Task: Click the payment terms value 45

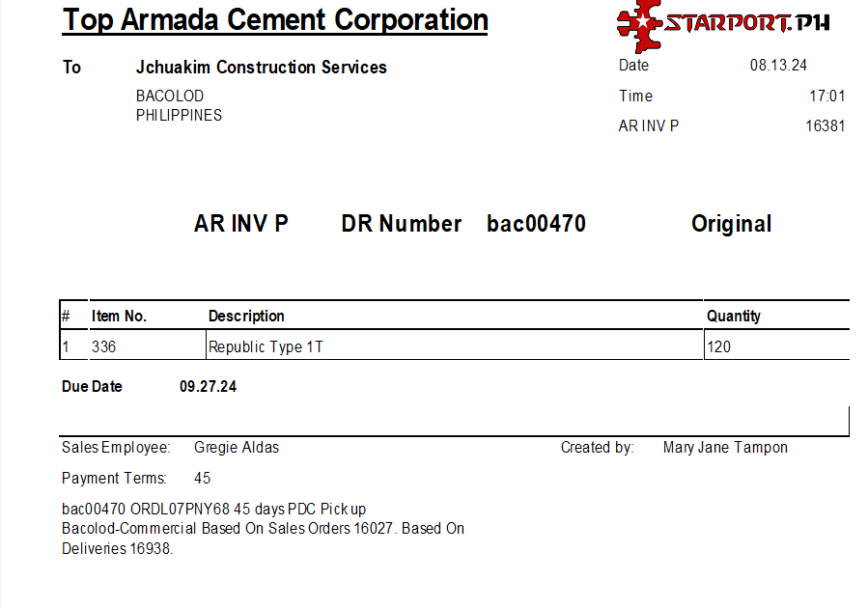Action: click(203, 479)
